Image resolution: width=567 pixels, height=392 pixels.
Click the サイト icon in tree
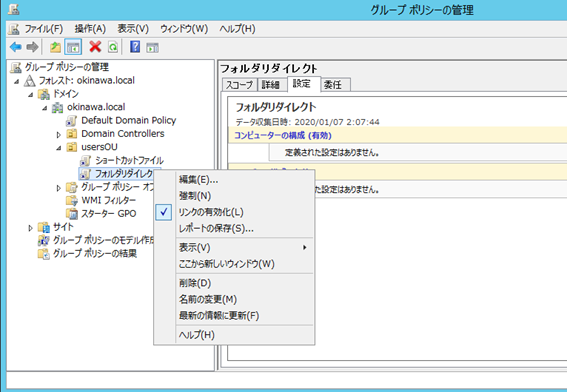pos(44,227)
